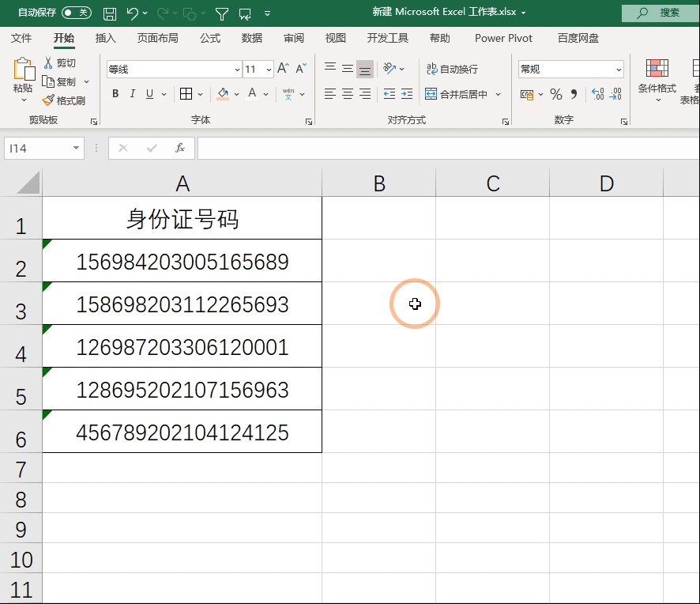Toggle bold formatting with the B button
The image size is (700, 604).
[x=115, y=94]
